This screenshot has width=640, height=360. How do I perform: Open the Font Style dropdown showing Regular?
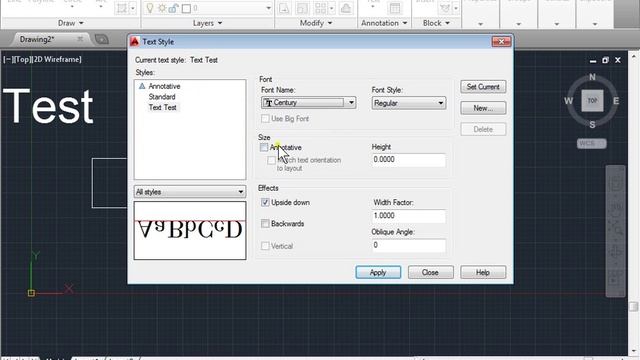click(409, 103)
